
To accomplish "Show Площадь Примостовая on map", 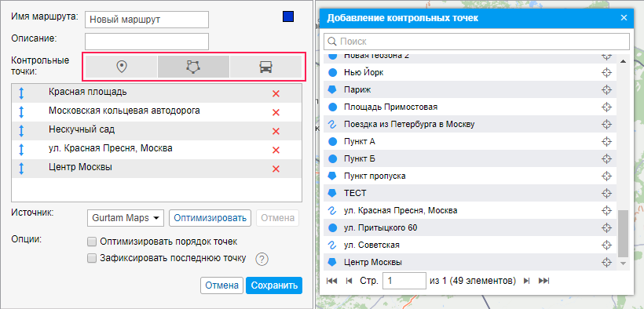I will (606, 107).
